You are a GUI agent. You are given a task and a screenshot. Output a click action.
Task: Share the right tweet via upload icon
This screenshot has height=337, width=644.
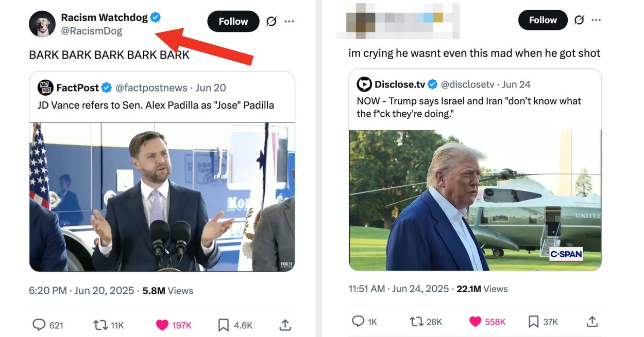pyautogui.click(x=592, y=322)
